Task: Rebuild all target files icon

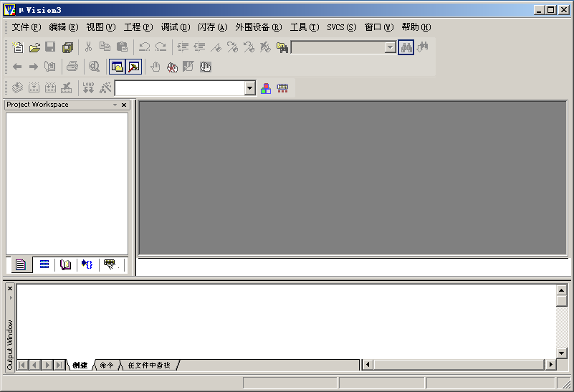Action: pos(50,87)
